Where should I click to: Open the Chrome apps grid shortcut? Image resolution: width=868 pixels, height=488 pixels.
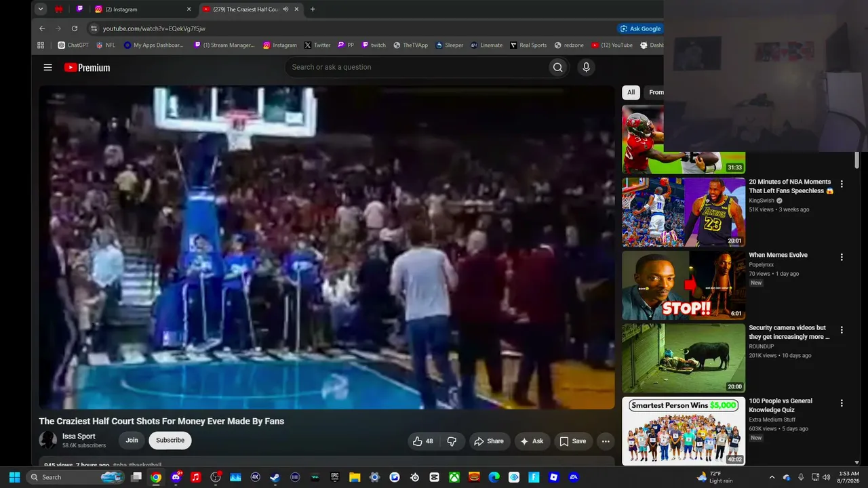(x=41, y=45)
